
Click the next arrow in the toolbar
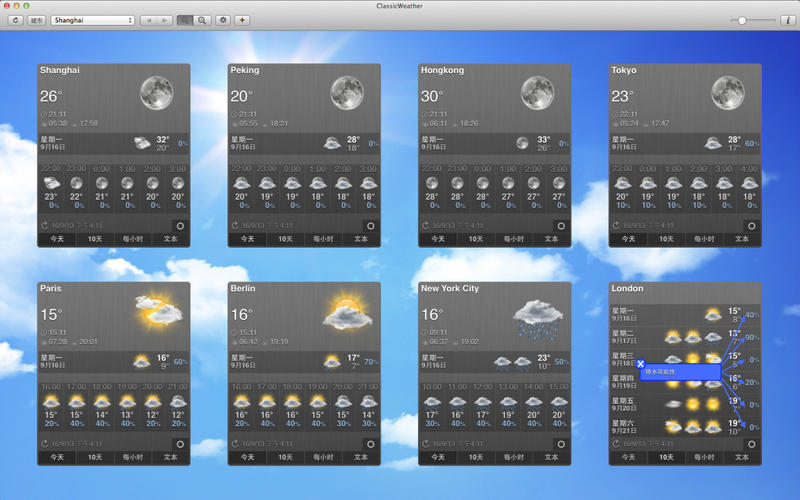click(x=164, y=20)
